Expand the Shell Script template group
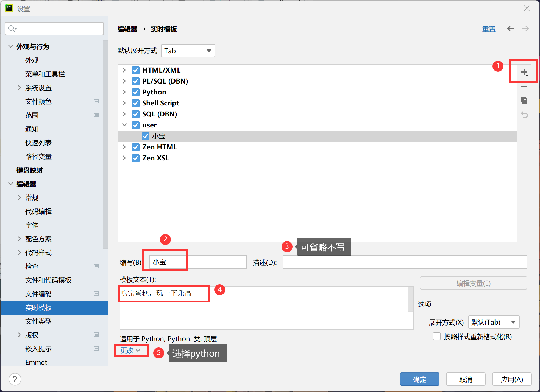 tap(124, 103)
